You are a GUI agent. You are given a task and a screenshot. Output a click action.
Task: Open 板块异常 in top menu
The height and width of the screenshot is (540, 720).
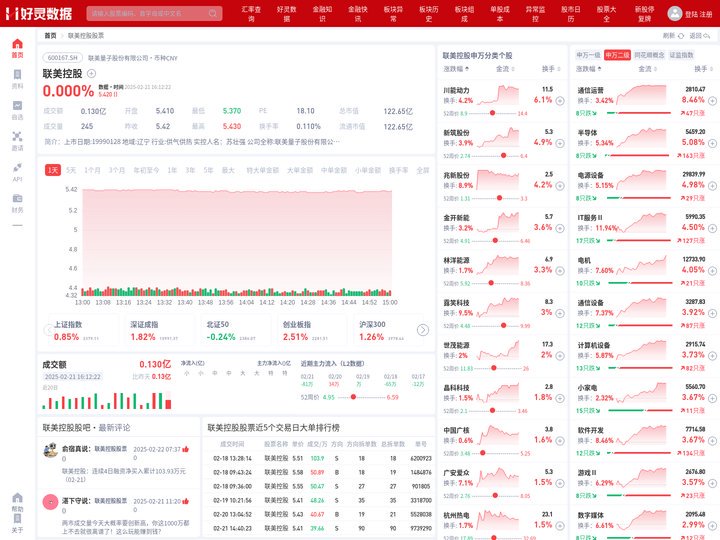pos(393,14)
